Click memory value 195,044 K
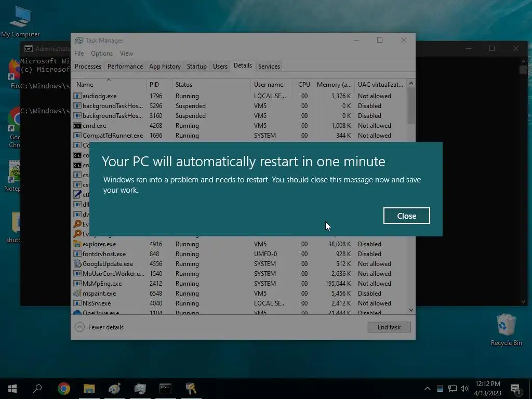The image size is (532, 399). pyautogui.click(x=338, y=283)
